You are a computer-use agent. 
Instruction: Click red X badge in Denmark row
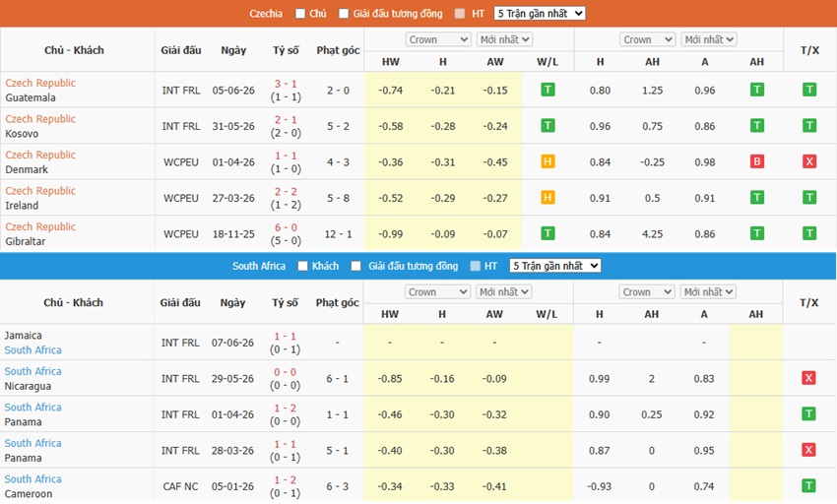point(809,161)
